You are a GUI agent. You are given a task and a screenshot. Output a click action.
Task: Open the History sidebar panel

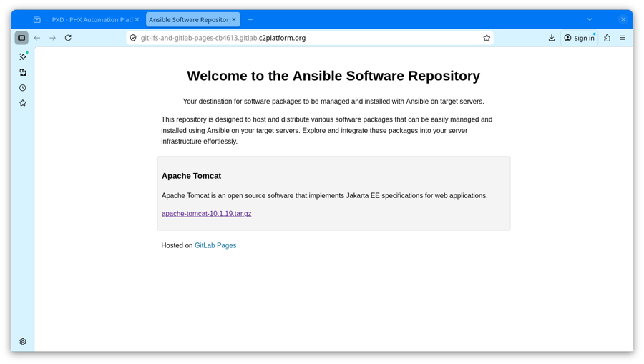click(23, 88)
